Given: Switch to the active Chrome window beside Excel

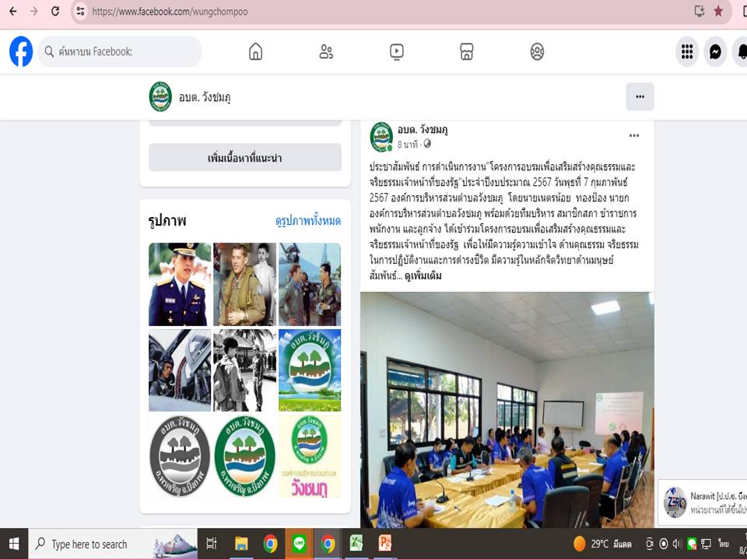Looking at the screenshot, I should 328,544.
